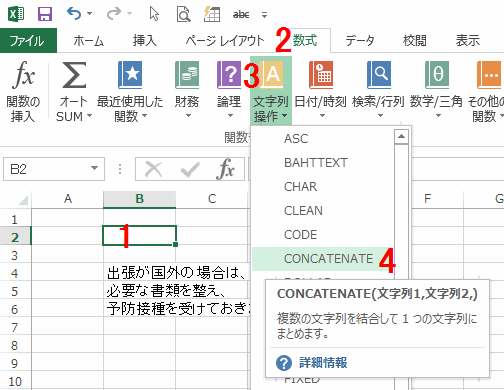Screen dimensions: 504x390
Task: Select column A header
Action: pos(68,199)
